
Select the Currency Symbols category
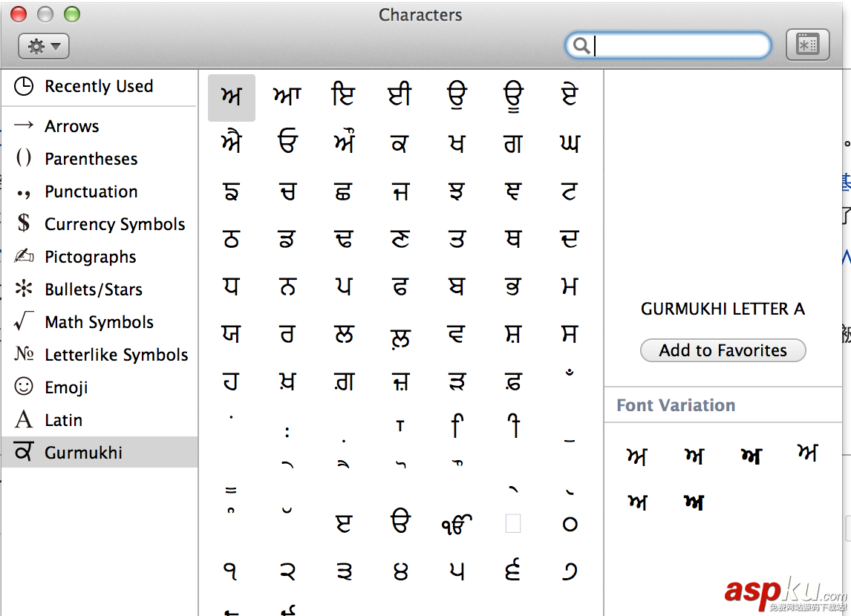tap(114, 224)
